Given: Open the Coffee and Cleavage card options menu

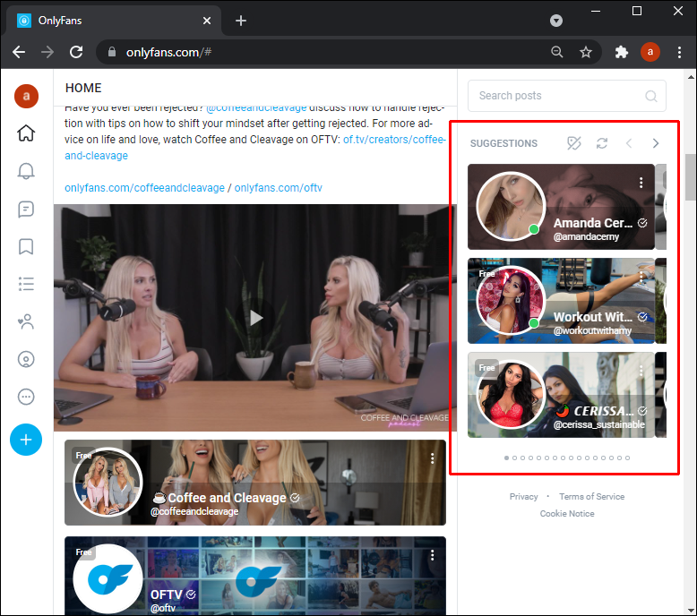Looking at the screenshot, I should (432, 458).
